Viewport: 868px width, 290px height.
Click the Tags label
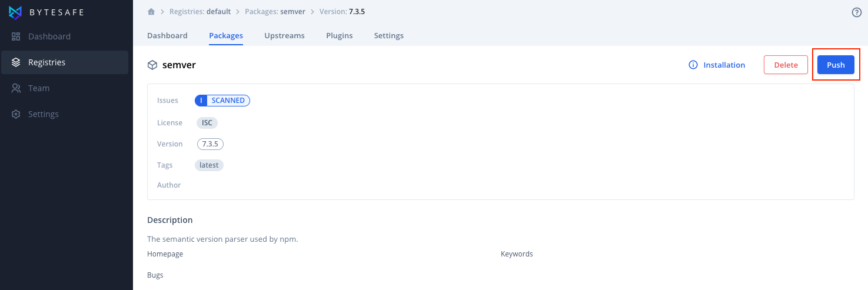click(165, 165)
